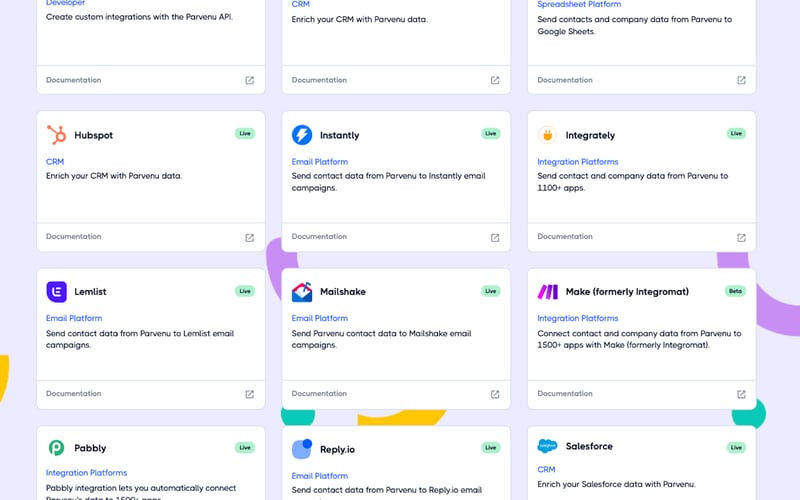Click the Instantly lightning bolt logo
Screen dimensions: 800x500
(302, 135)
